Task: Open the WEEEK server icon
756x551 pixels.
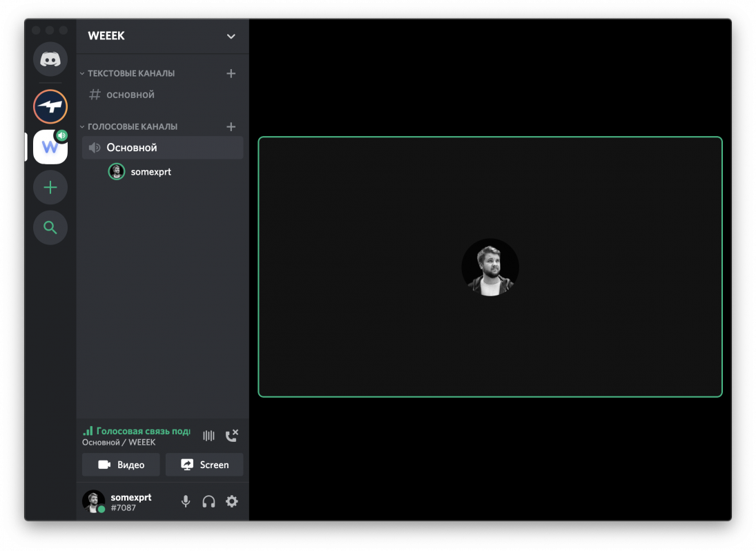Action: 50,147
